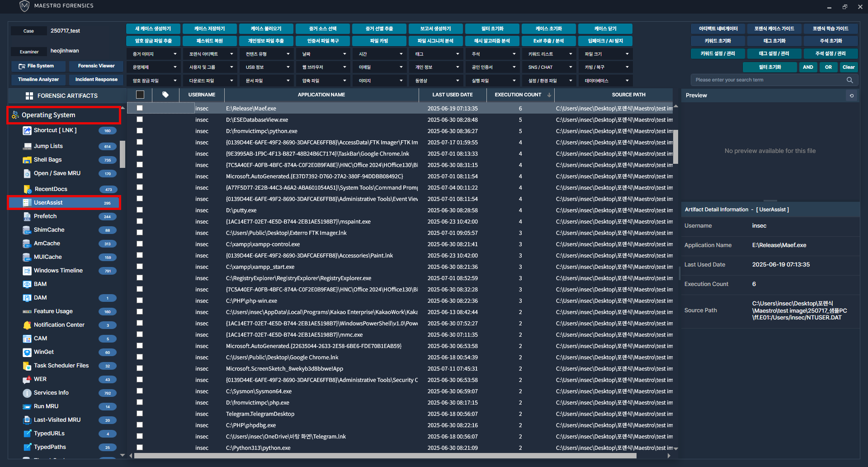Image resolution: width=868 pixels, height=467 pixels.
Task: Open the 데이터베이스 filter dropdown
Action: [606, 81]
